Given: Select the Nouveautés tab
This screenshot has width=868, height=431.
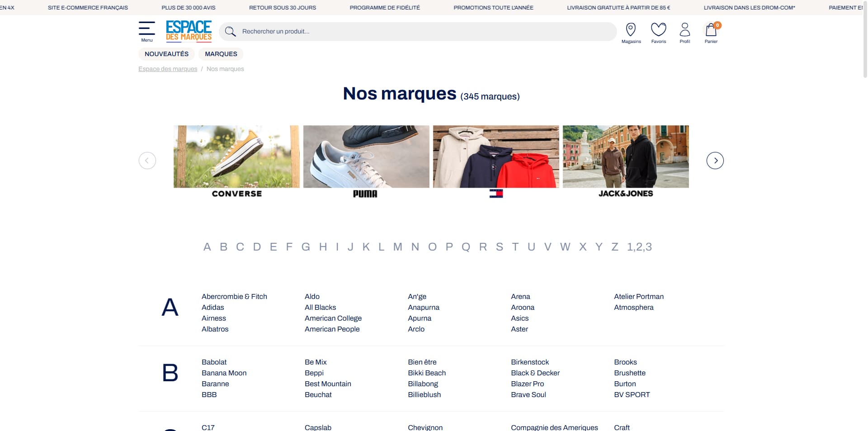Looking at the screenshot, I should pos(166,54).
